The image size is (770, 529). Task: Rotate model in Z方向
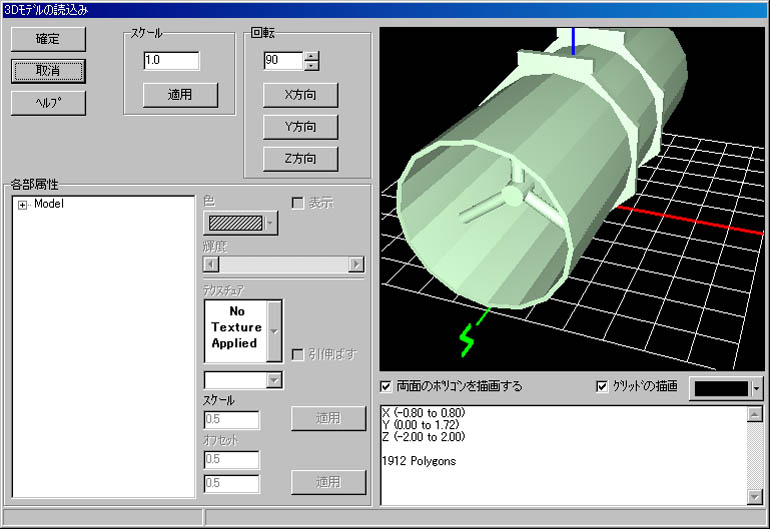tap(301, 159)
